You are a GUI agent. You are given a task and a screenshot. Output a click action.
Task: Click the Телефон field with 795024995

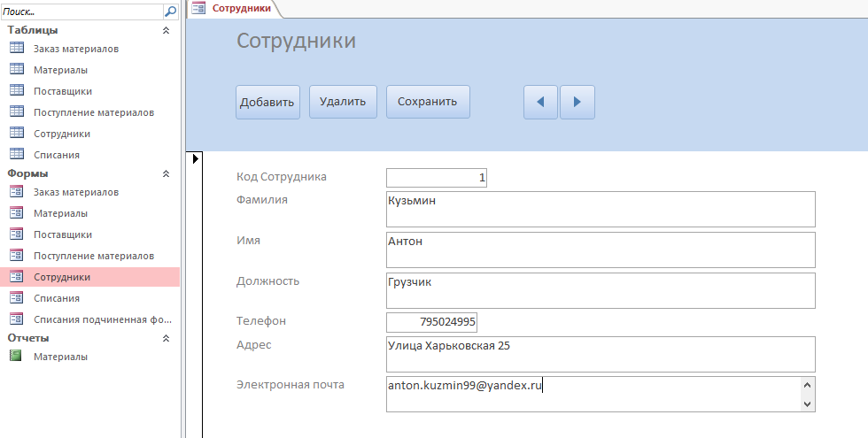[x=432, y=322]
